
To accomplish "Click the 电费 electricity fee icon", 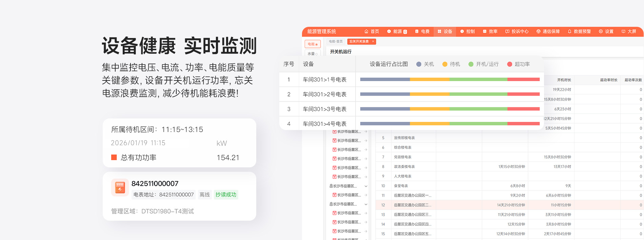I will pyautogui.click(x=417, y=32).
